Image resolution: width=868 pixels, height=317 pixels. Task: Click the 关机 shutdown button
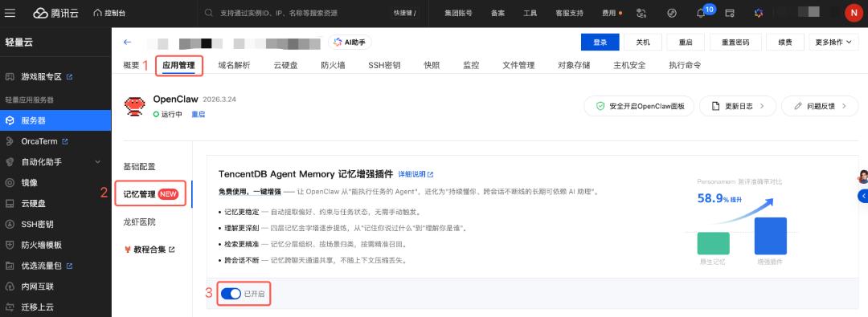coord(643,42)
